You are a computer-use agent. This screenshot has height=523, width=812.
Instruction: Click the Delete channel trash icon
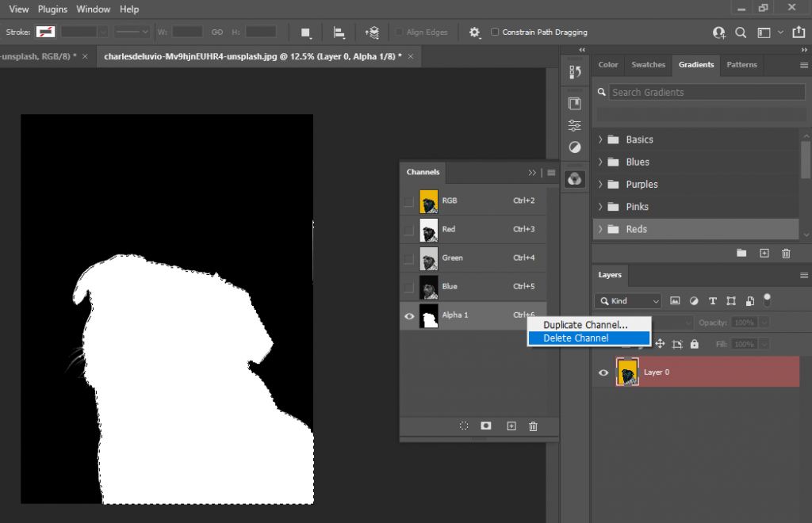tap(533, 426)
